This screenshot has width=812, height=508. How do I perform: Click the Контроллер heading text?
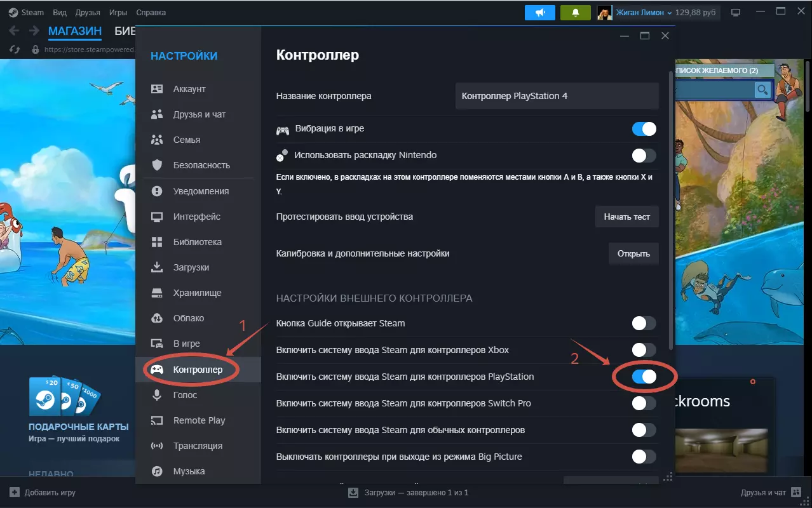(318, 55)
